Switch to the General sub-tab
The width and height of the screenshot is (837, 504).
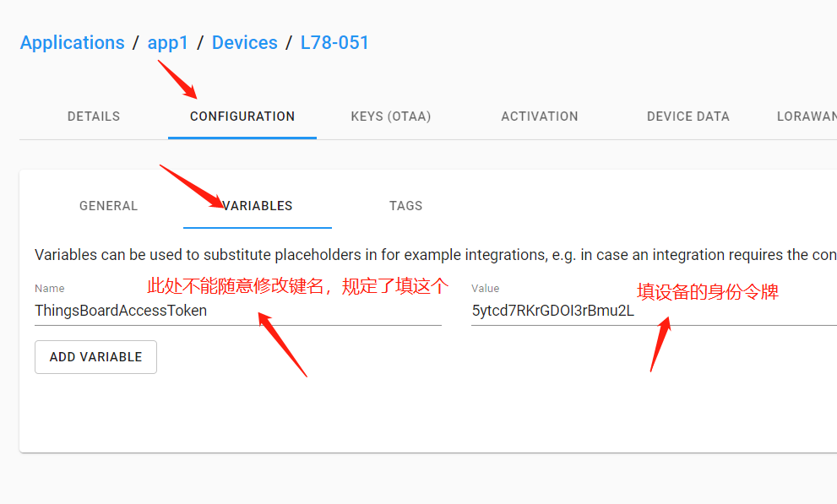tap(108, 206)
